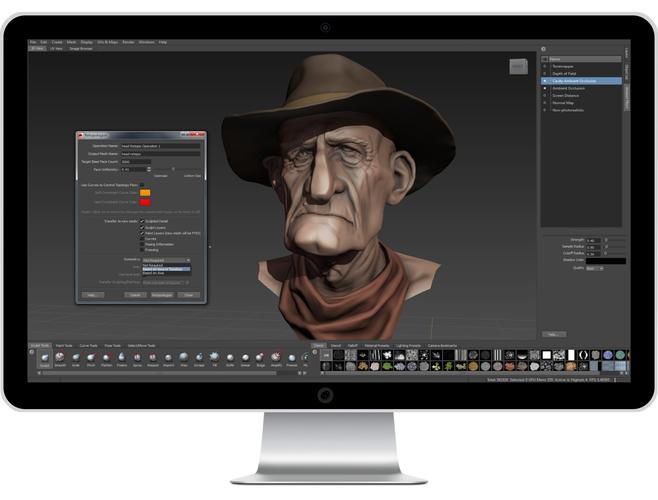The image size is (658, 500).
Task: Select the Scrape sculpt tool
Action: coord(199,358)
